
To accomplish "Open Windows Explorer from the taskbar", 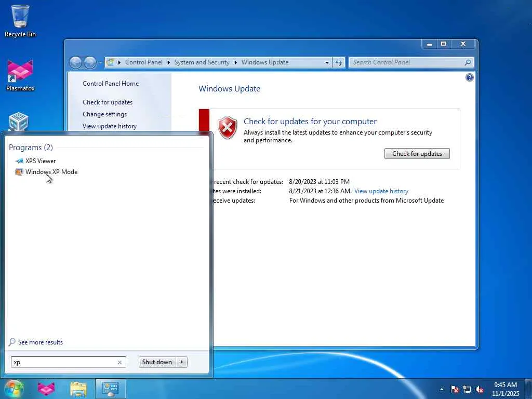I will pyautogui.click(x=78, y=389).
